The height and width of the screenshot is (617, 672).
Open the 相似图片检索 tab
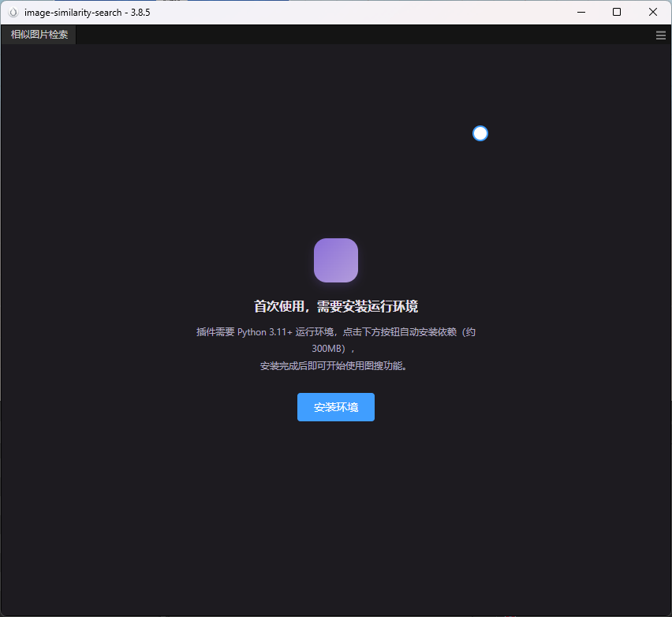[x=39, y=34]
